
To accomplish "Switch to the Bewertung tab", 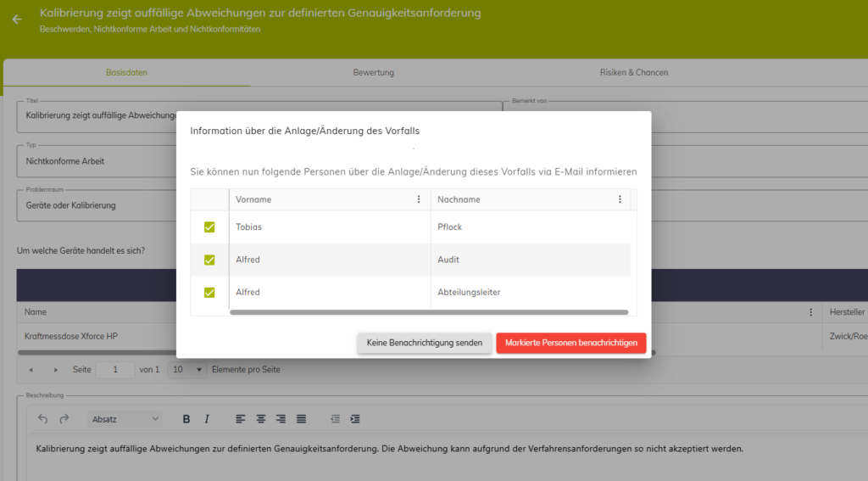I will [x=374, y=73].
